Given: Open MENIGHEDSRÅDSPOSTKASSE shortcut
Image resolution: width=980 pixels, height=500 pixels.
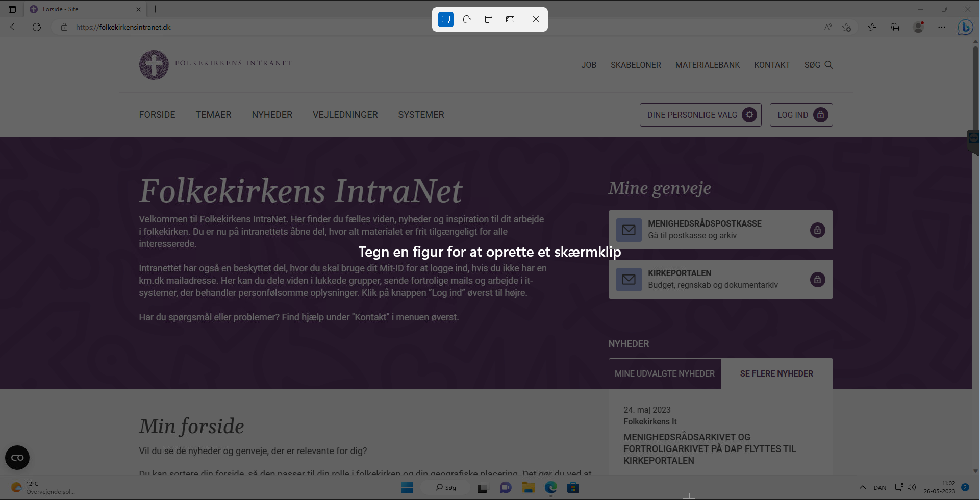Looking at the screenshot, I should click(x=720, y=230).
